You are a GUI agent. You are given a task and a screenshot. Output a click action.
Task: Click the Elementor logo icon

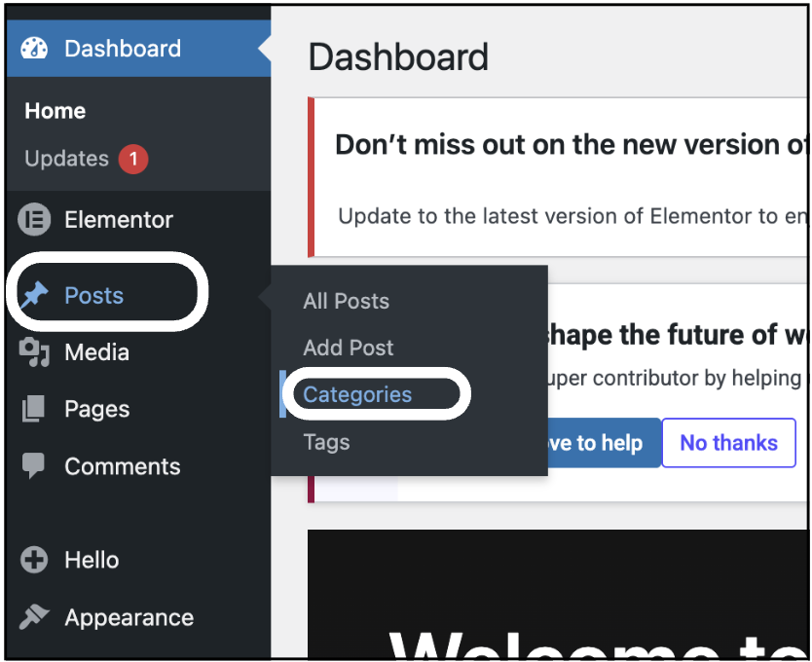[x=34, y=220]
